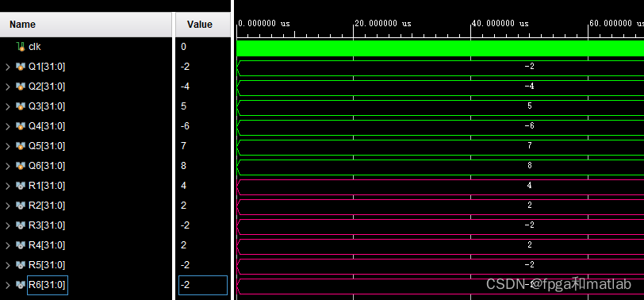Expand the Q6[31:0] bus signal
644x300 pixels.
tap(8, 166)
